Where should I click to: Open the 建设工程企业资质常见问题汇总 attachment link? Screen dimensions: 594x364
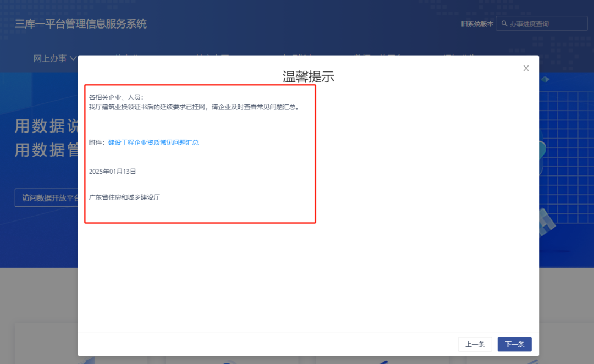[x=153, y=142]
